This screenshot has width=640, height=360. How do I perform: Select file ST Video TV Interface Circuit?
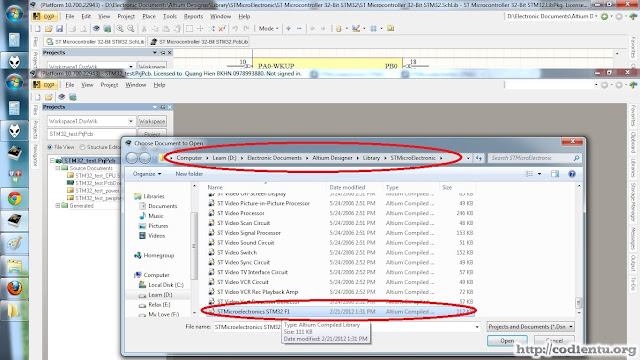[252, 272]
